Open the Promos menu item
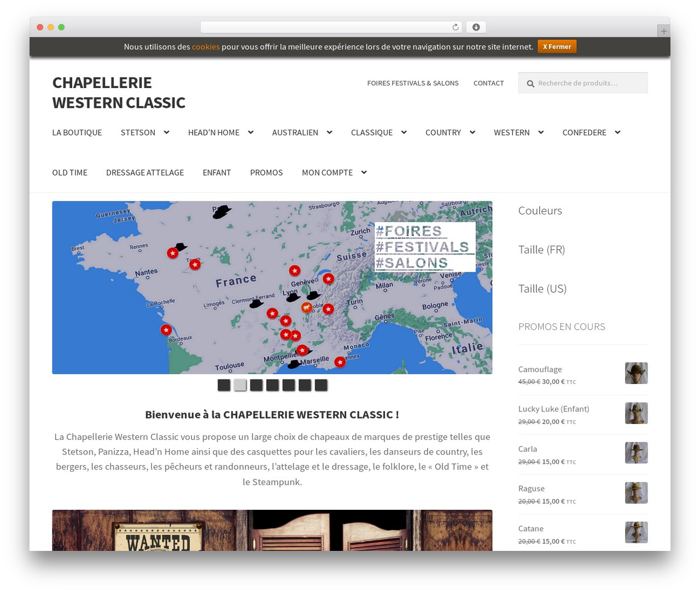Image resolution: width=700 pixels, height=593 pixels. point(266,172)
